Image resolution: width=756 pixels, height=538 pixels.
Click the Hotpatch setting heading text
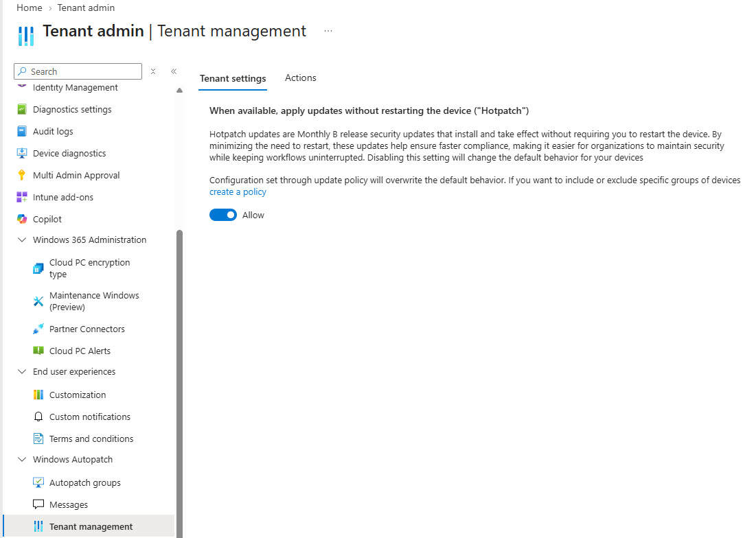coord(369,110)
